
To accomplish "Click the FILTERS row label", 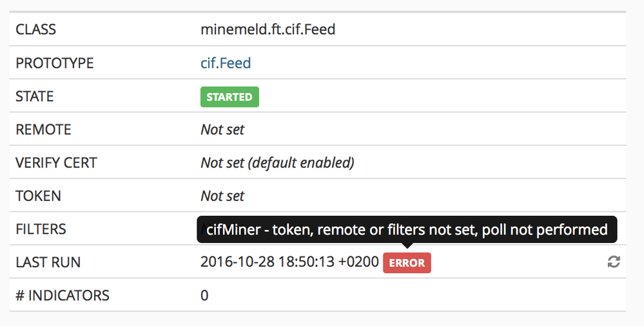I will click(x=41, y=229).
